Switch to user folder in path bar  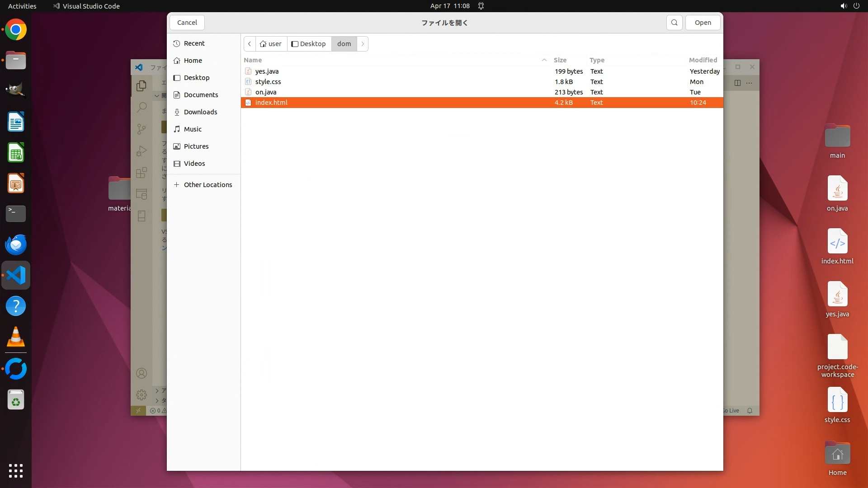[x=271, y=44]
